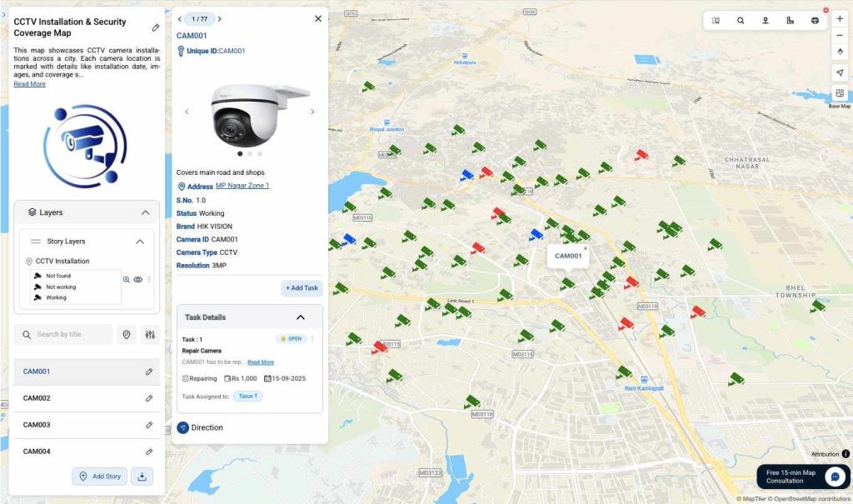The height and width of the screenshot is (504, 853).
Task: Select CAM003 from the story list
Action: 37,425
